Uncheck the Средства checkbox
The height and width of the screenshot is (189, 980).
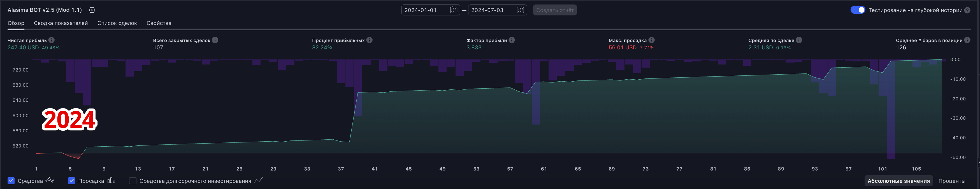tap(11, 181)
